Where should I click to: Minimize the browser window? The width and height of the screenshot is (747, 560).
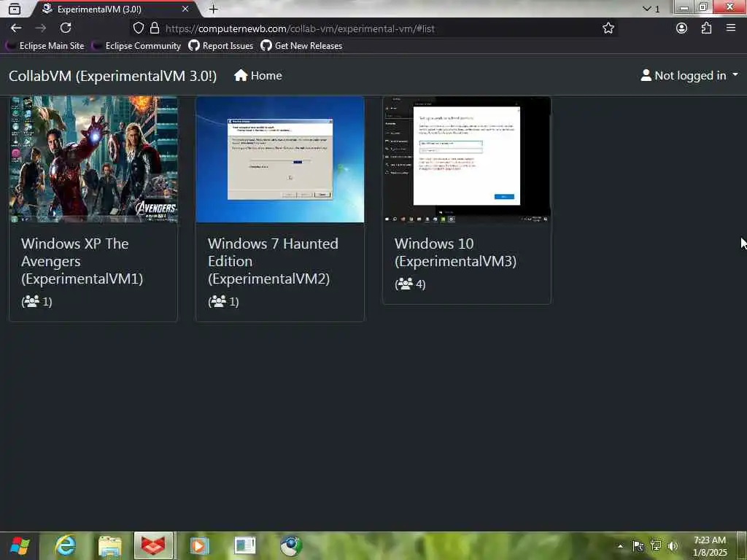tap(684, 7)
